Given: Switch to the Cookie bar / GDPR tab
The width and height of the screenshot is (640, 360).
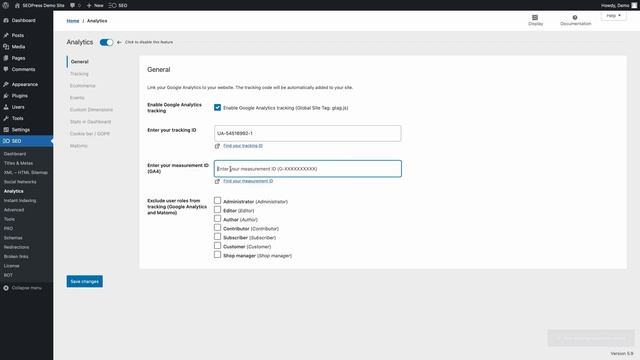Looking at the screenshot, I should 89,134.
